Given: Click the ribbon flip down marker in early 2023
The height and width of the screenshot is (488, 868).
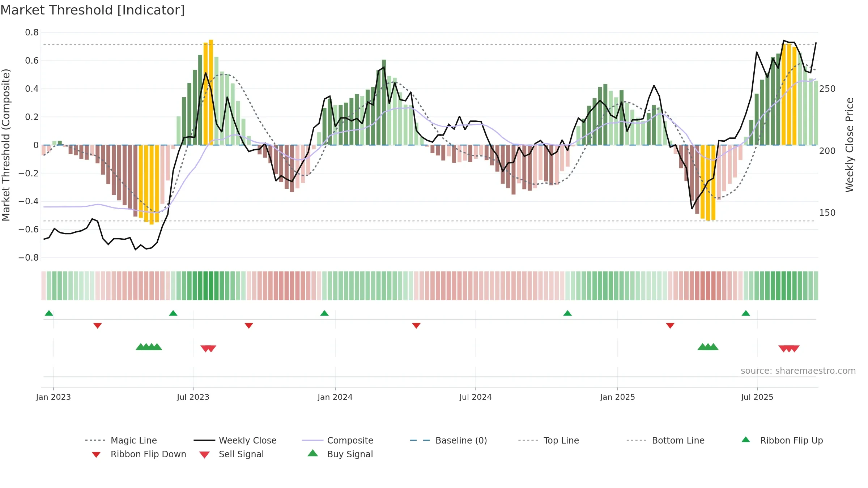Looking at the screenshot, I should click(98, 326).
